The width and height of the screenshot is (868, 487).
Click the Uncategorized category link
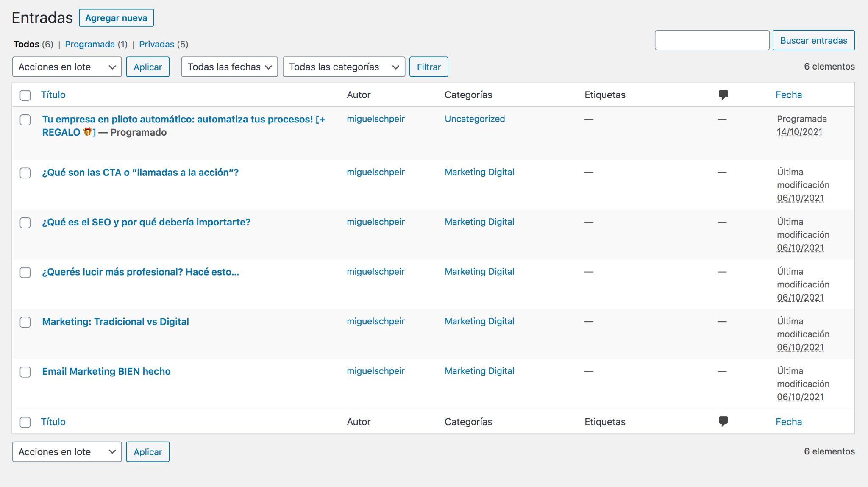coord(474,119)
